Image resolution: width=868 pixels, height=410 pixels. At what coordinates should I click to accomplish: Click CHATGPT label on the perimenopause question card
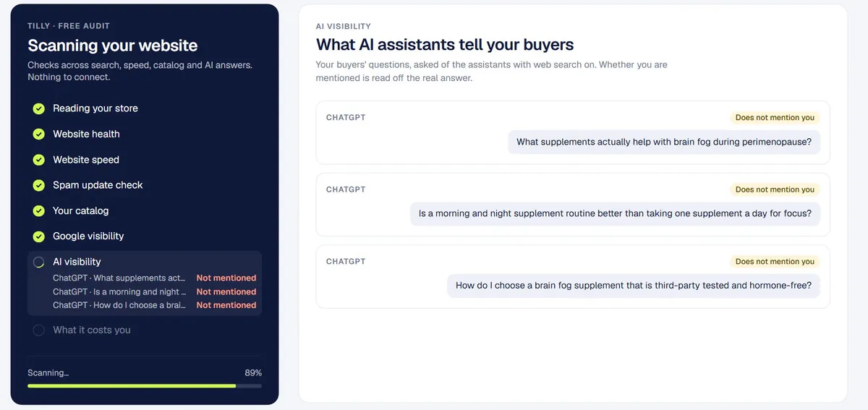tap(346, 117)
